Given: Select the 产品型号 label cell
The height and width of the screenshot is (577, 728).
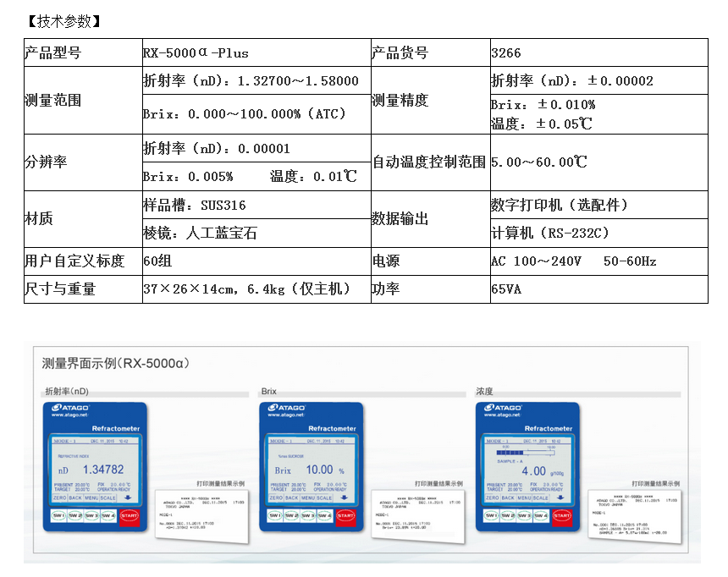Looking at the screenshot, I should click(83, 52).
